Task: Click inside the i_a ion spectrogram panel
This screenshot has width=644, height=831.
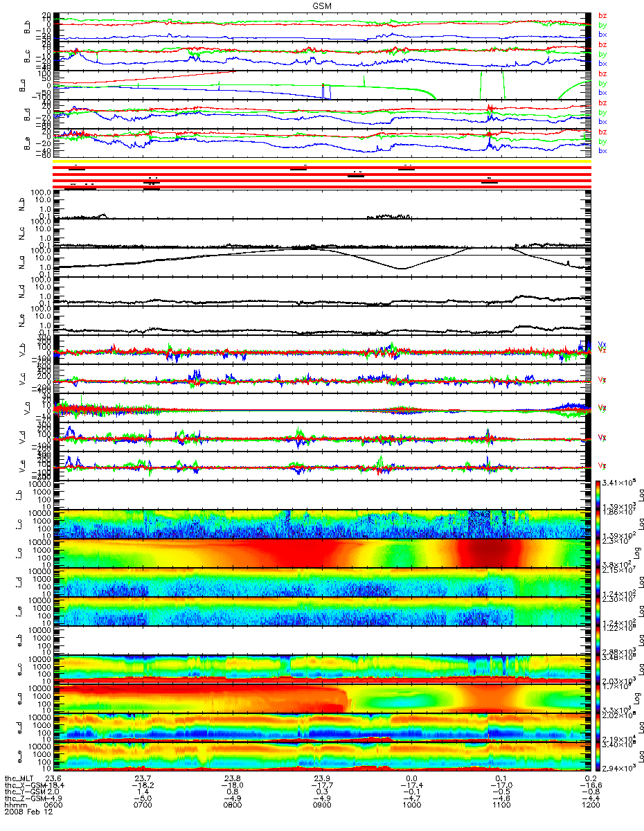Action: click(321, 553)
